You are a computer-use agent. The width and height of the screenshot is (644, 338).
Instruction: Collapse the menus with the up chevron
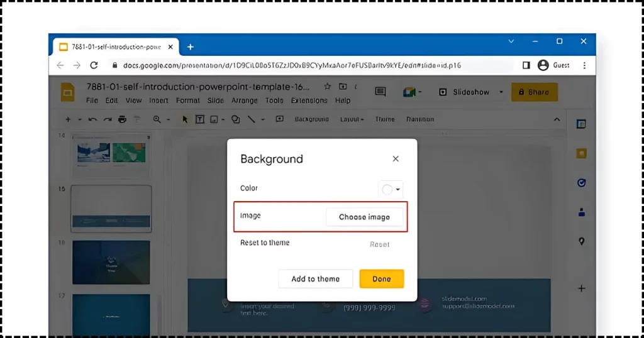tap(557, 119)
